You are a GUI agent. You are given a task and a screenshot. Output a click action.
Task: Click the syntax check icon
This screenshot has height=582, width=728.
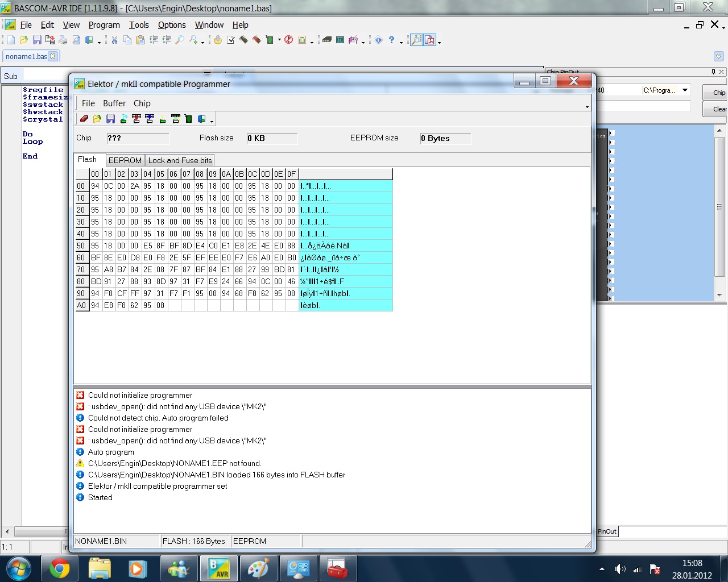click(231, 40)
